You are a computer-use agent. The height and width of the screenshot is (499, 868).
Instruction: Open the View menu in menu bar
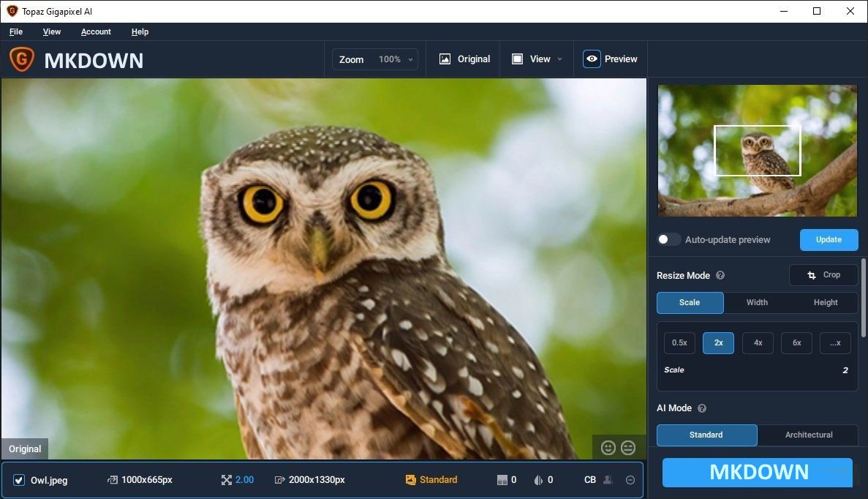tap(52, 31)
